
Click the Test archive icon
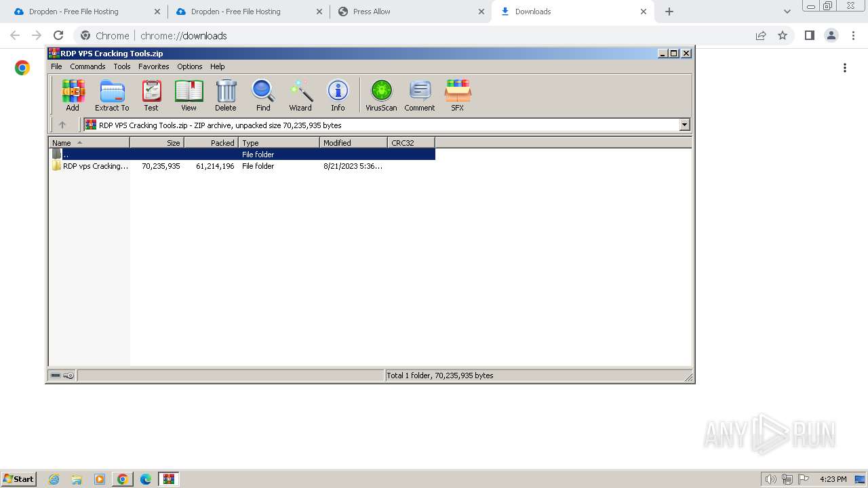151,96
